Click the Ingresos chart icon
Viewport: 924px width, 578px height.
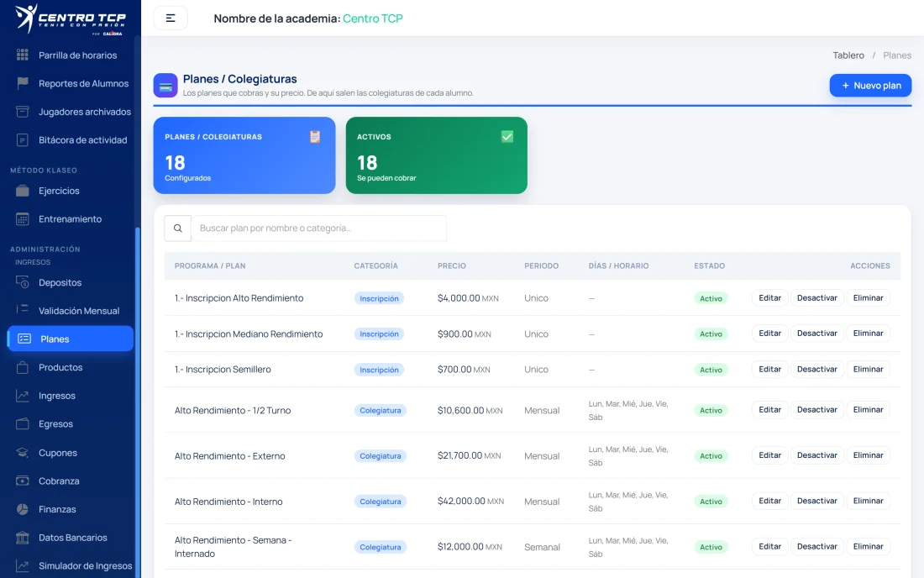click(x=23, y=396)
